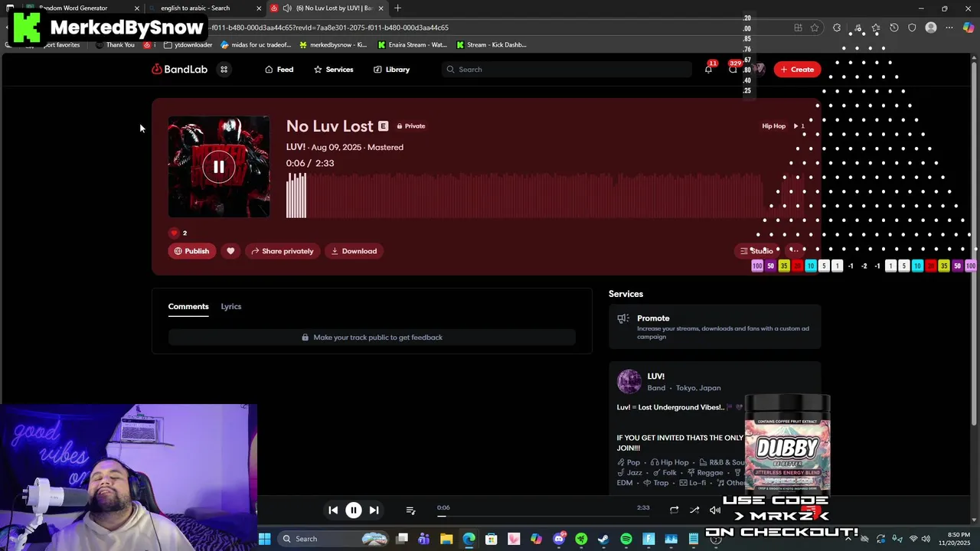Close the english to arabic tab
The height and width of the screenshot is (551, 980).
point(259,8)
